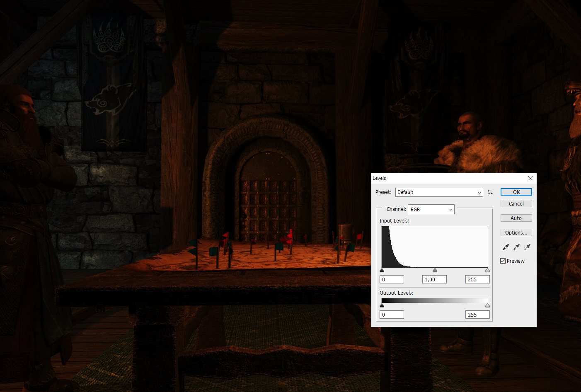581x392 pixels.
Task: Click the Cancel button
Action: click(516, 203)
